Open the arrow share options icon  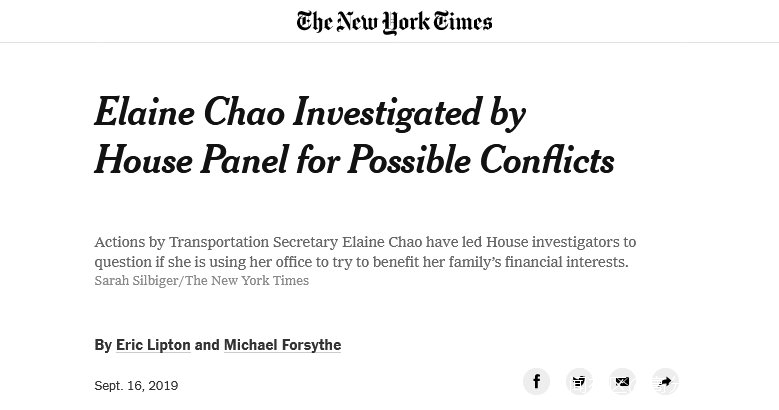click(x=665, y=381)
